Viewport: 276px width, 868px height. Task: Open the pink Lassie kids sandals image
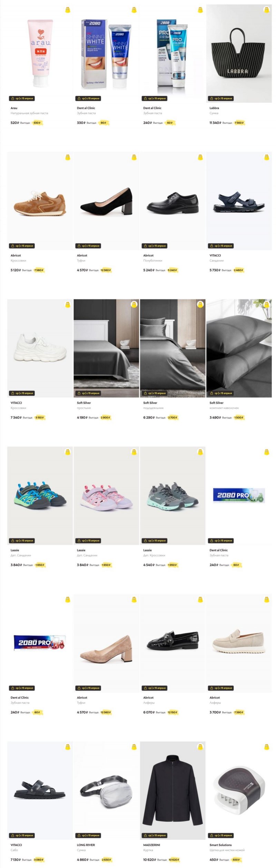106,496
